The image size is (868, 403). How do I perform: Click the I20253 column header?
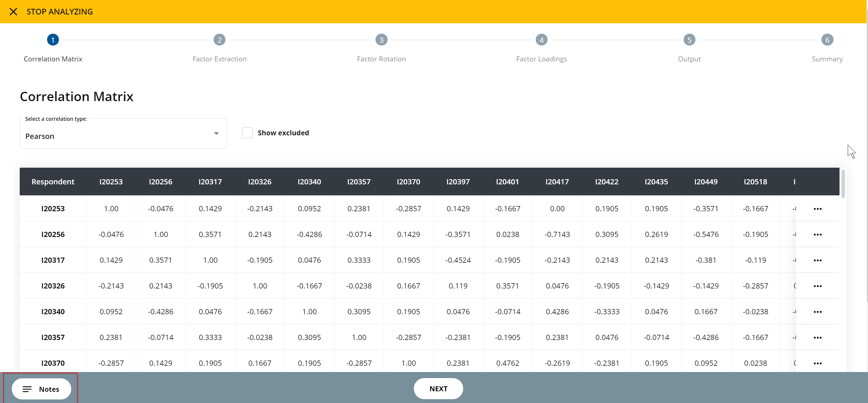pos(111,182)
